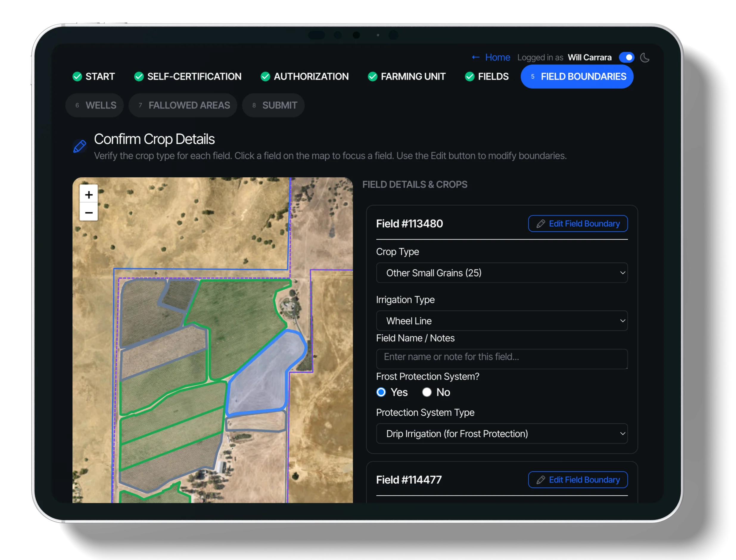The height and width of the screenshot is (560, 736).
Task: Click the moon icon in the top right
Action: [645, 57]
